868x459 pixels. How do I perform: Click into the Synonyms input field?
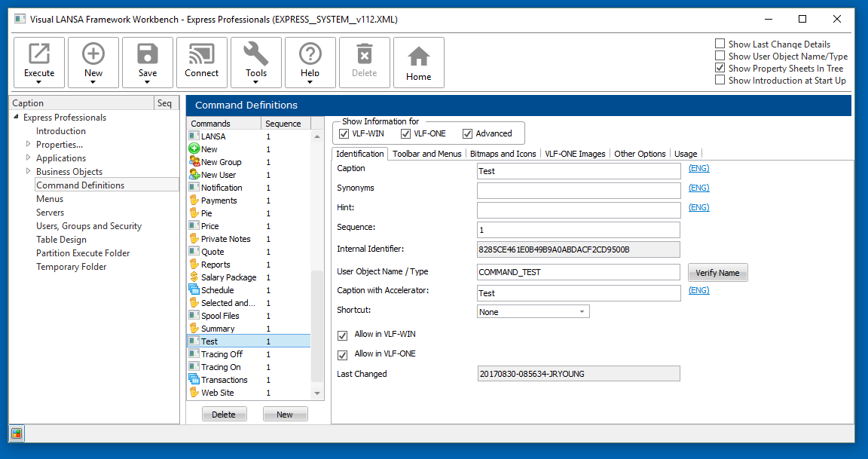click(579, 191)
